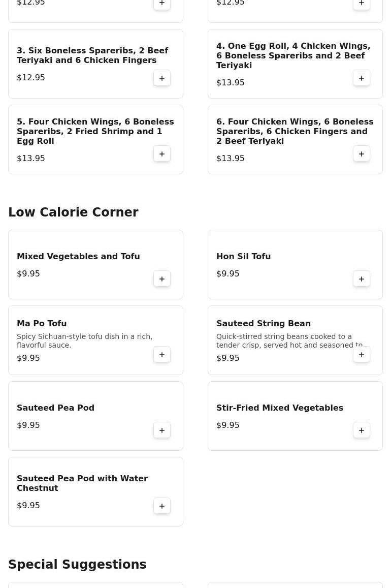Open Stir-Fried Mixed Vegetables item card
Viewport: 391px width, 588px height.
[295, 416]
